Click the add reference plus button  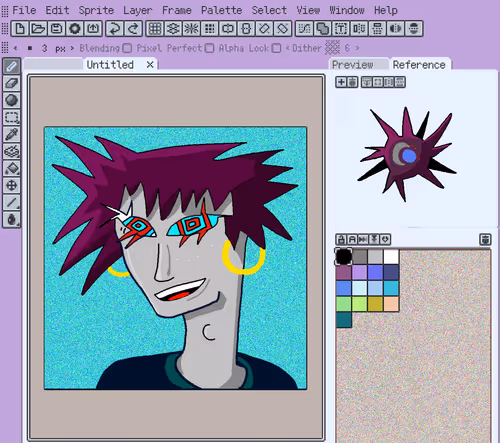tap(341, 82)
